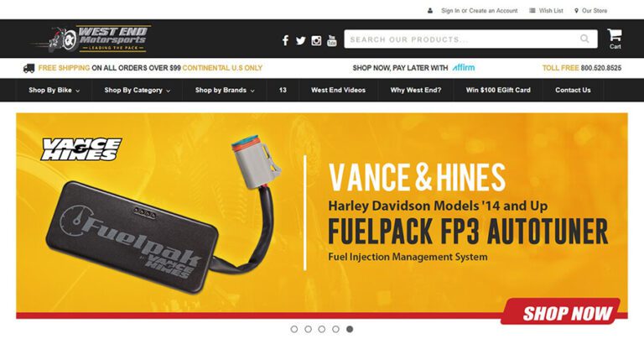Screen dimensions: 644x339
Task: Expand the Shop By Category dropdown
Action: [138, 90]
